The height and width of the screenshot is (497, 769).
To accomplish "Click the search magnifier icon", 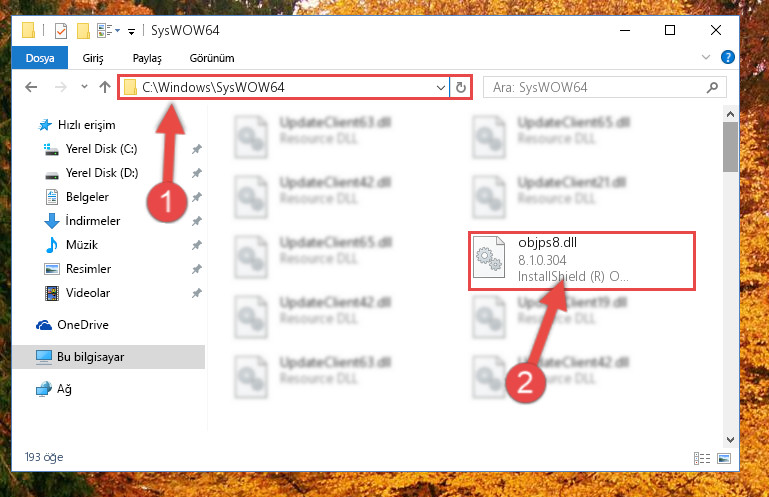I will pos(712,87).
